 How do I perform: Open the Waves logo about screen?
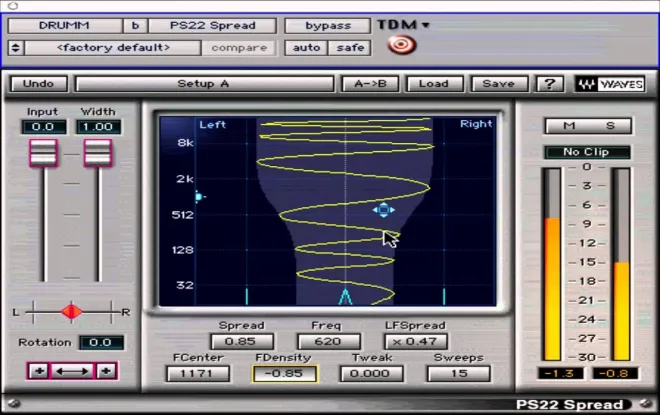(x=610, y=84)
